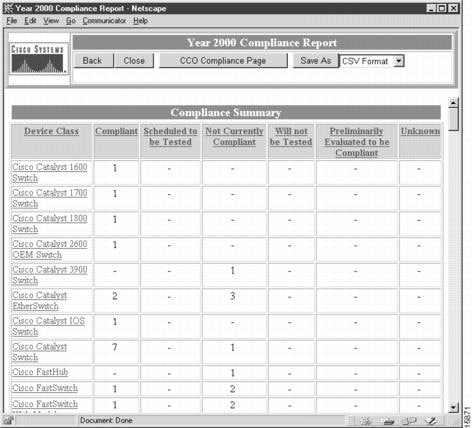Click the Compliance Summary heading
The height and width of the screenshot is (428, 472).
[x=226, y=112]
